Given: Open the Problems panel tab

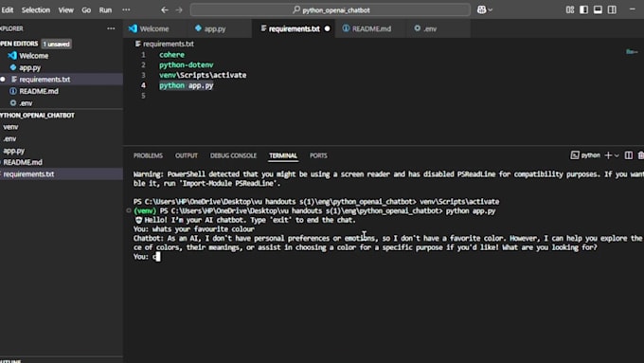Looking at the screenshot, I should (x=148, y=155).
